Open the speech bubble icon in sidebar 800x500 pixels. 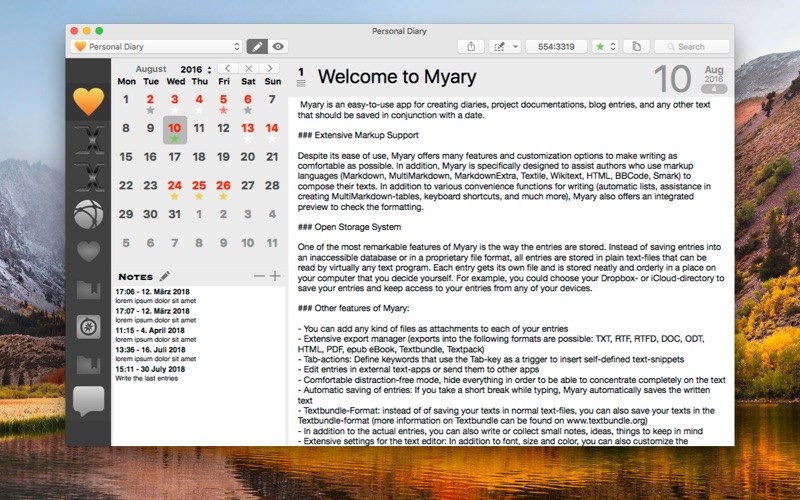pyautogui.click(x=89, y=401)
